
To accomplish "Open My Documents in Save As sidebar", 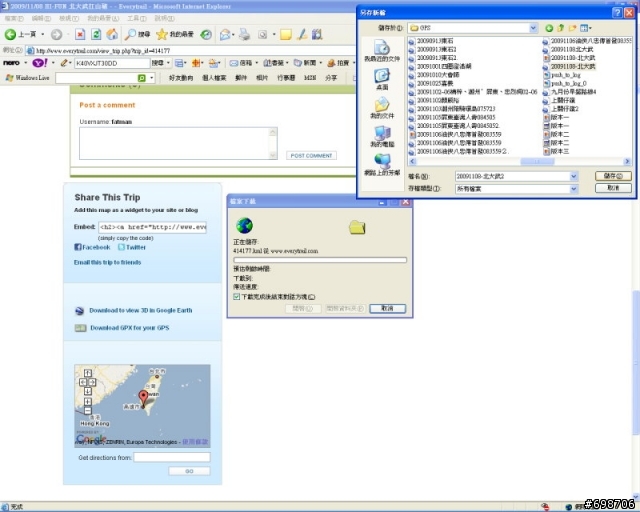I will 382,108.
